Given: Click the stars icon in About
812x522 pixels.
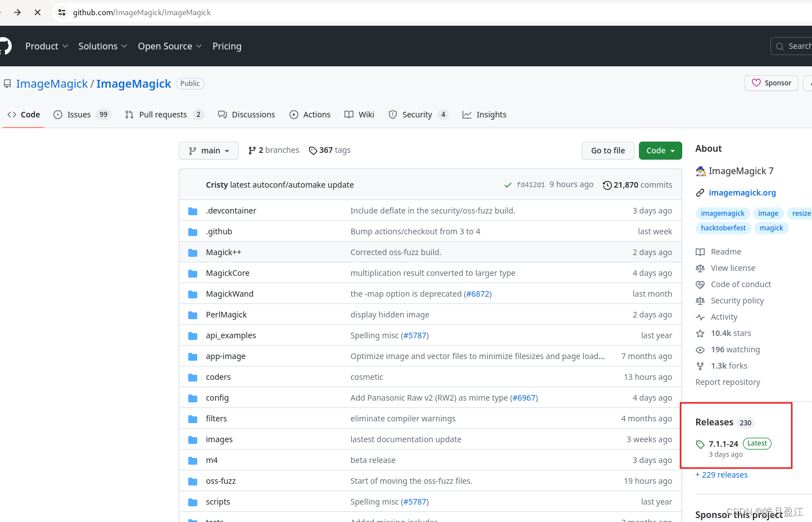Looking at the screenshot, I should click(x=700, y=333).
